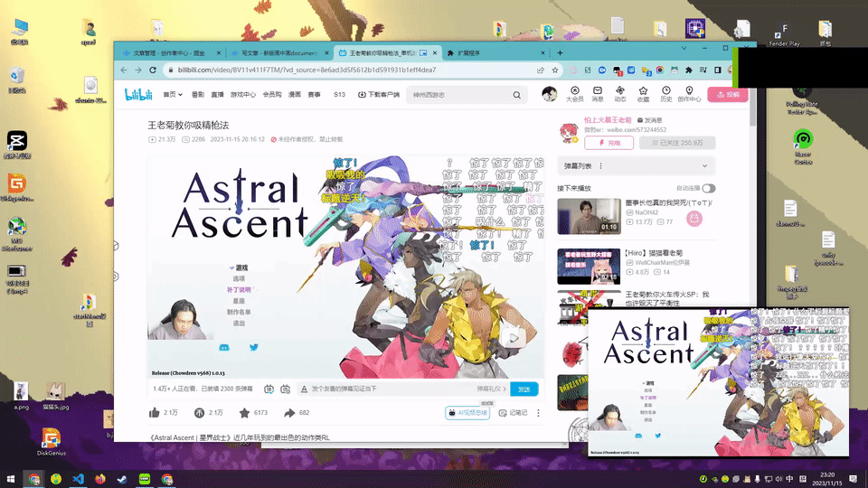
Task: Expand the 弹幕列表 danmaku list chevron
Action: [704, 166]
